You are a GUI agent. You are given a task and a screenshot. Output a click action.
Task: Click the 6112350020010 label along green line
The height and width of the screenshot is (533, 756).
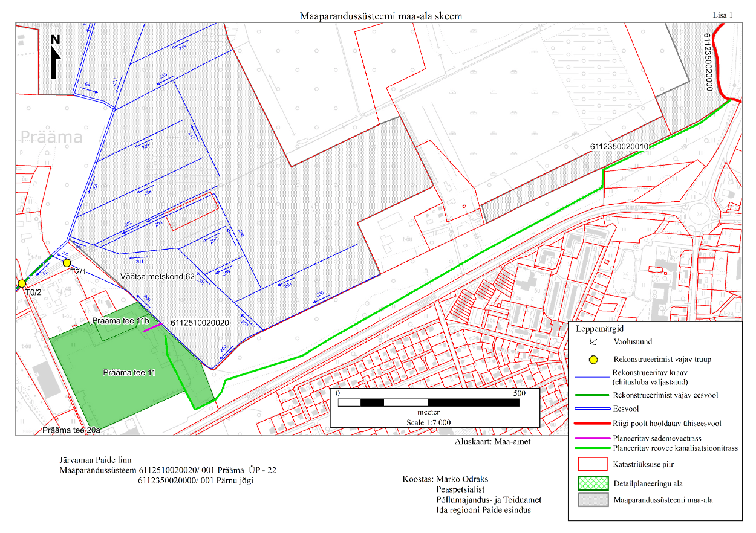[619, 147]
